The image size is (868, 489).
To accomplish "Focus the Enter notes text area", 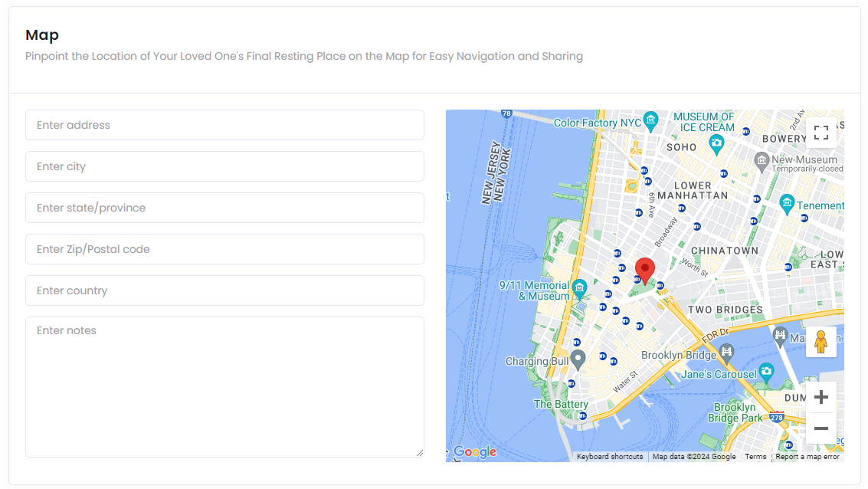I will [224, 387].
